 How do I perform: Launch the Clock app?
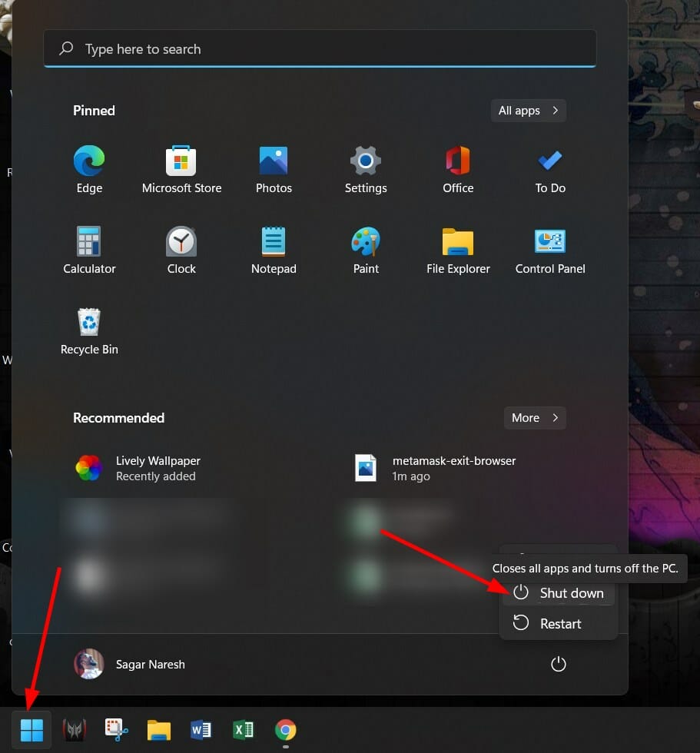[x=181, y=250]
